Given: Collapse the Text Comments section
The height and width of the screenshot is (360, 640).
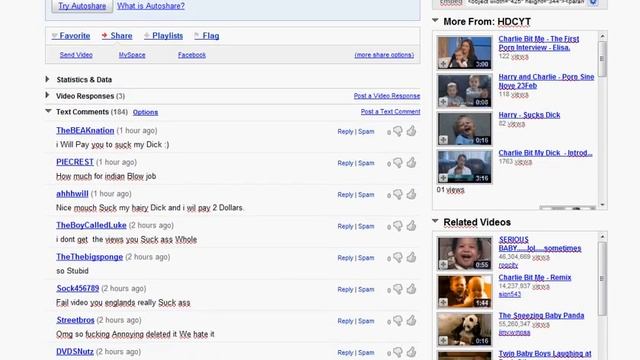Looking at the screenshot, I should pyautogui.click(x=48, y=111).
